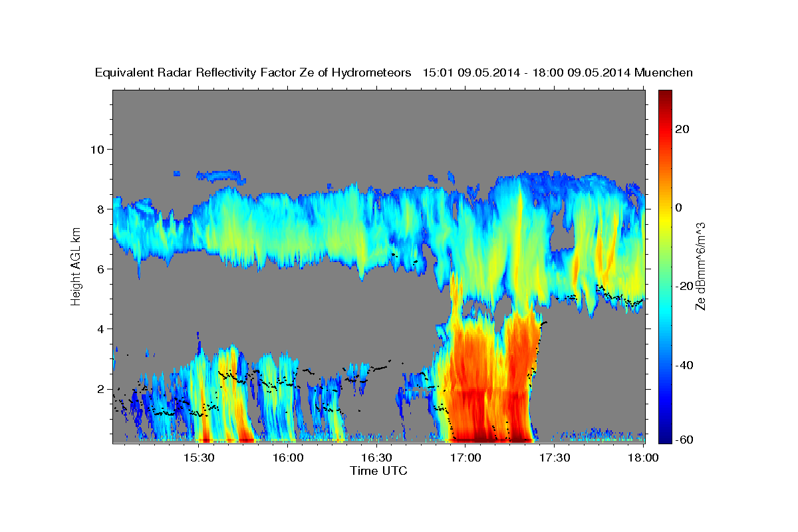798x532 pixels.
Task: Click the height tick label 2
Action: tap(100, 389)
